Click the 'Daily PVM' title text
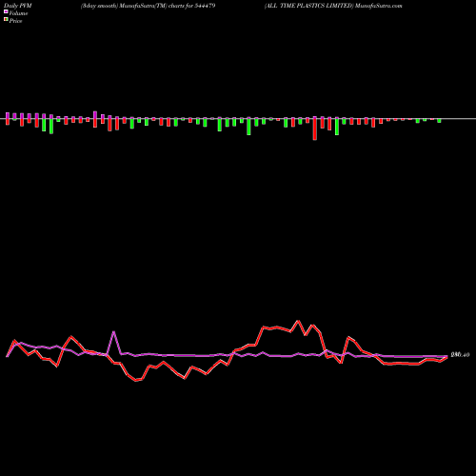 (17, 6)
